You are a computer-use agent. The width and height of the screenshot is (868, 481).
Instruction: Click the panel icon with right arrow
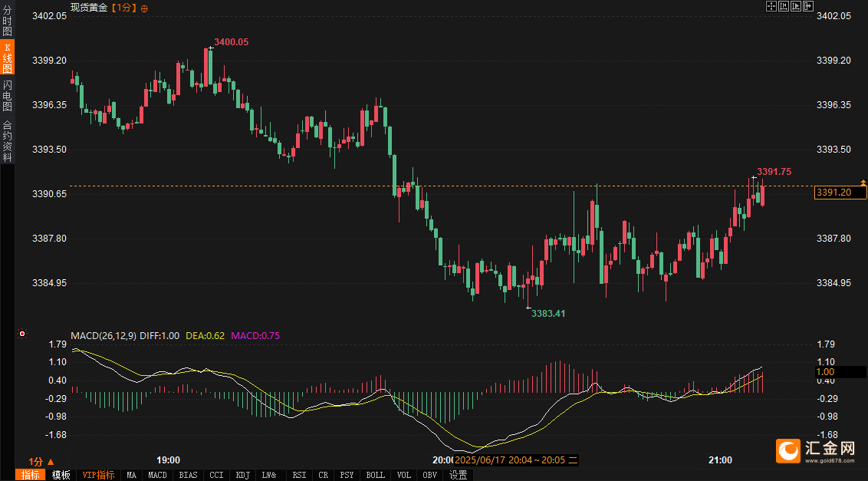pos(808,6)
